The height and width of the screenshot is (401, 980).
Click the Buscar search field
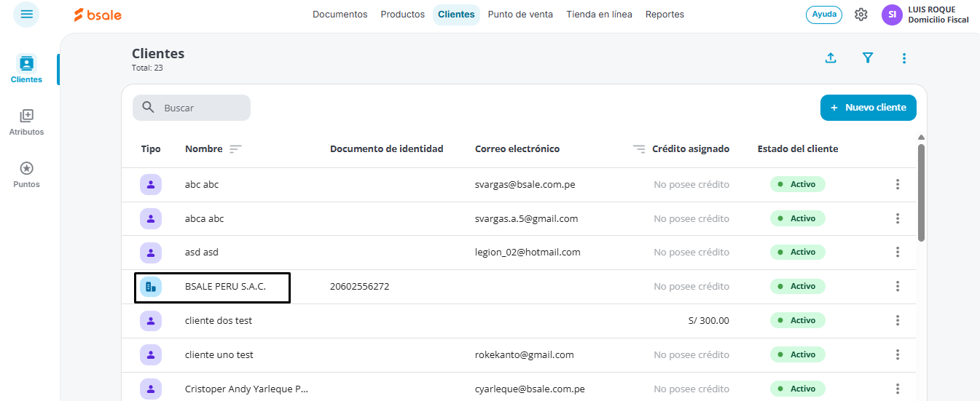point(192,108)
